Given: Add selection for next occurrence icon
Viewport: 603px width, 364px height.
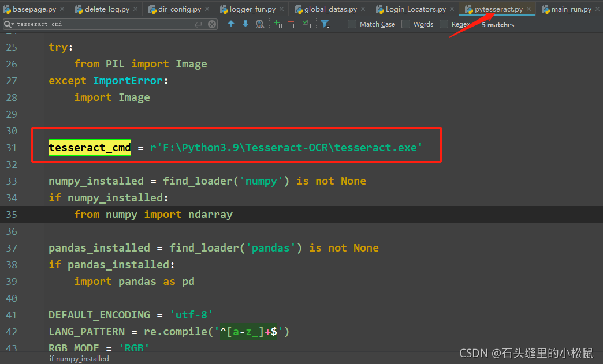Looking at the screenshot, I should tap(278, 24).
